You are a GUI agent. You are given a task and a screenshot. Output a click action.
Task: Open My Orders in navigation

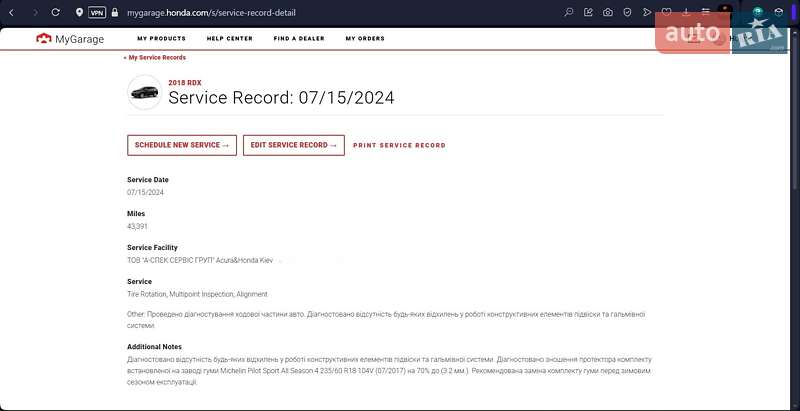click(365, 39)
